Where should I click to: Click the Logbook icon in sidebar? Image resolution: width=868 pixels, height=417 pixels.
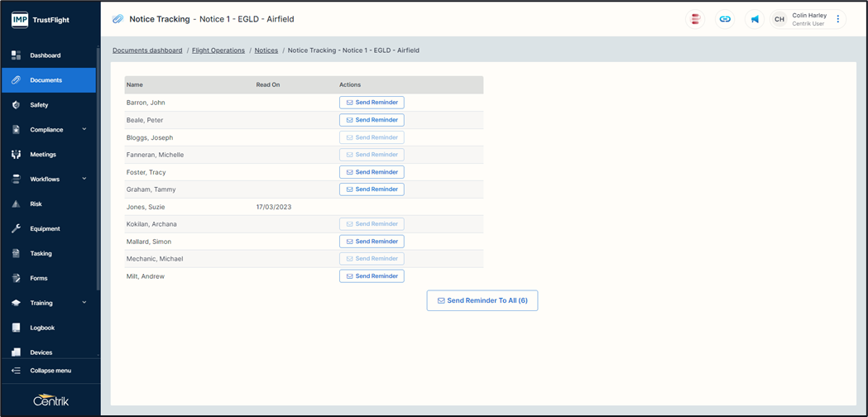pos(16,328)
